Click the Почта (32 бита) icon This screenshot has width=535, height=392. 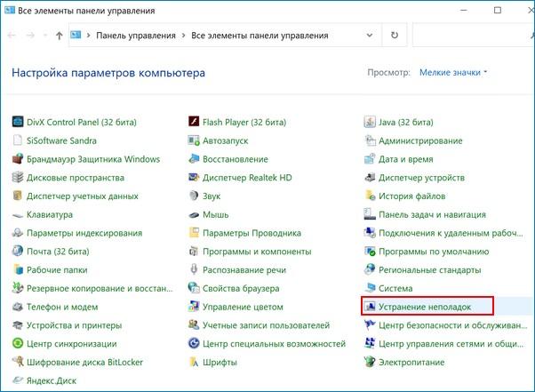point(18,251)
